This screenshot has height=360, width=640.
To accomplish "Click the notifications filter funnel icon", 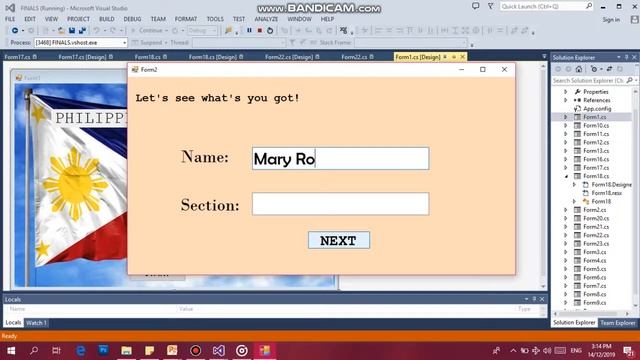I will pos(491,6).
